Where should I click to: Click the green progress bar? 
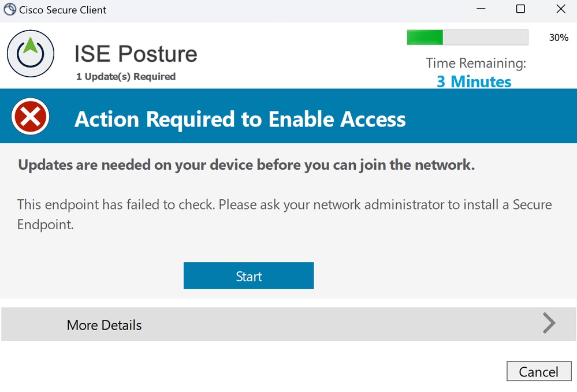467,38
